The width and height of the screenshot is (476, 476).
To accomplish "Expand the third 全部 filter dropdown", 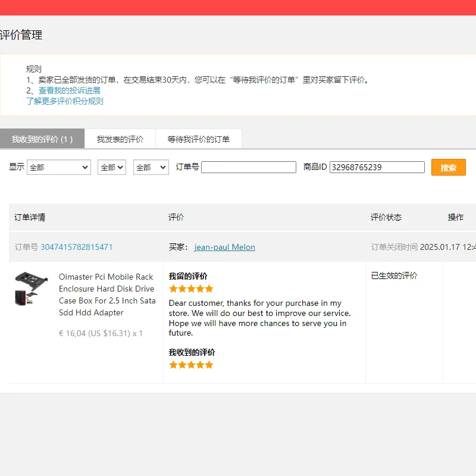I will click(x=151, y=167).
